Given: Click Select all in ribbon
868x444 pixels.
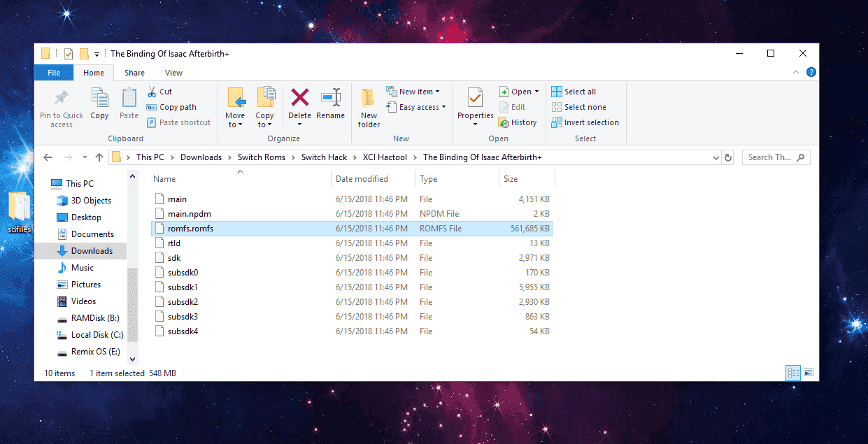Looking at the screenshot, I should tap(574, 92).
